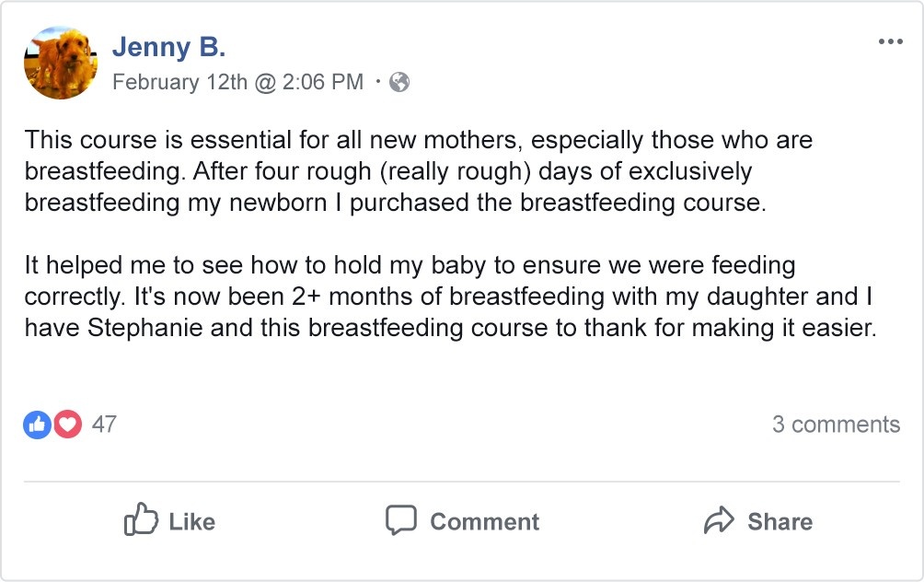Visit the Jenny B. profile name link
Screen dimensions: 924x582
[x=168, y=47]
